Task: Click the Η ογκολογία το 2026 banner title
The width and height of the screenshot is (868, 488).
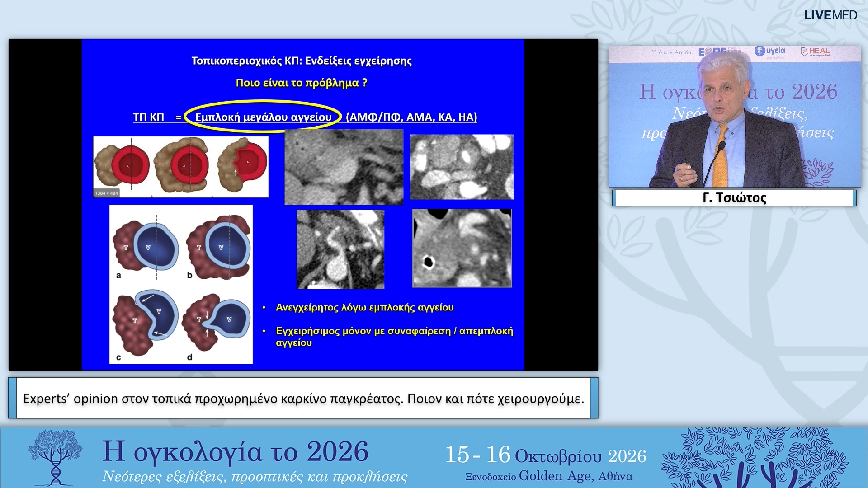Action: click(235, 451)
